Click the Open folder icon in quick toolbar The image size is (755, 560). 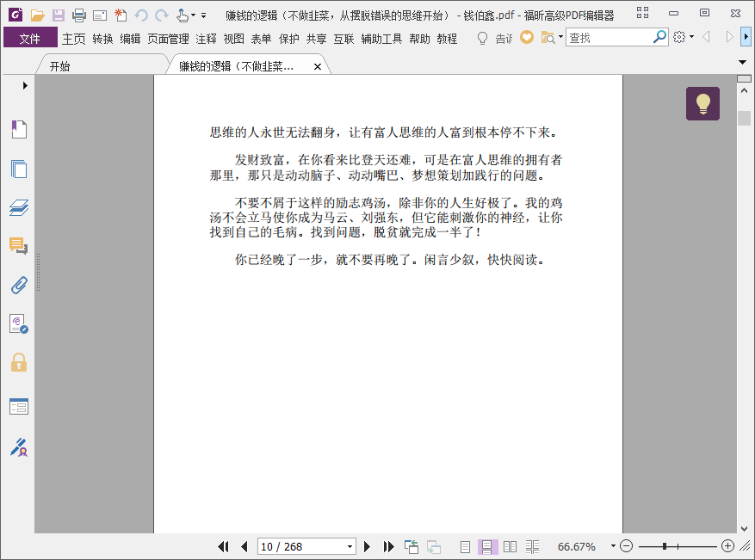pyautogui.click(x=38, y=15)
